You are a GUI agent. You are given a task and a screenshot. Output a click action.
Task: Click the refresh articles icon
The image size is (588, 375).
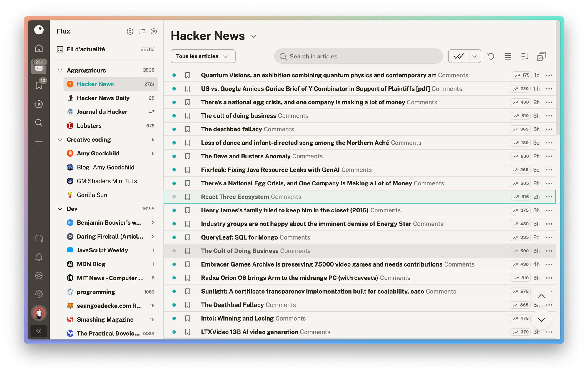tap(491, 56)
